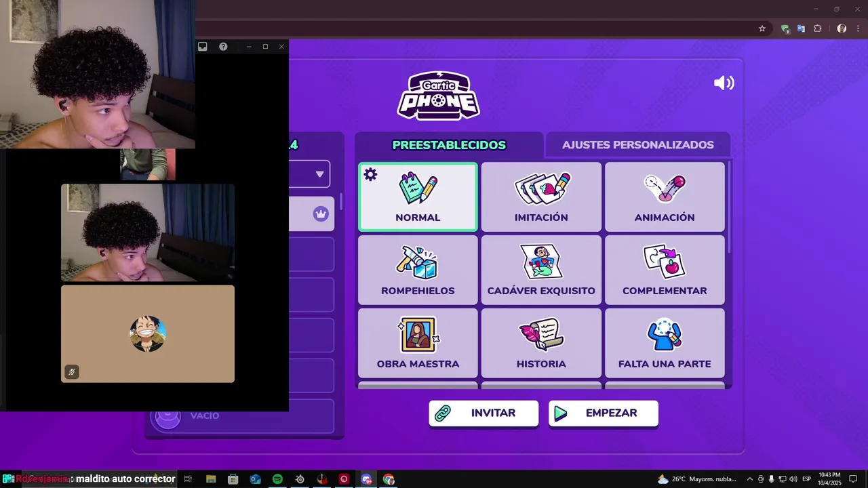Choose Cadáver Exquisito mode
This screenshot has width=868, height=488.
tap(541, 270)
